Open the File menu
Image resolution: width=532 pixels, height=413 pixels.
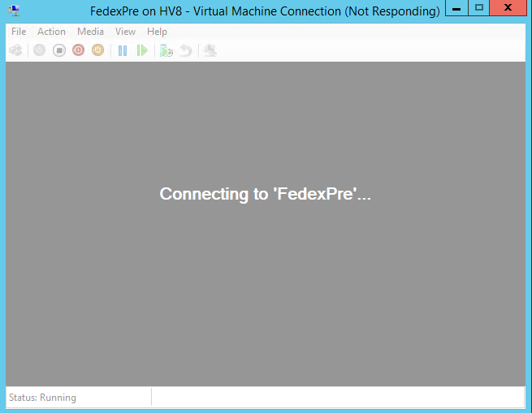19,32
